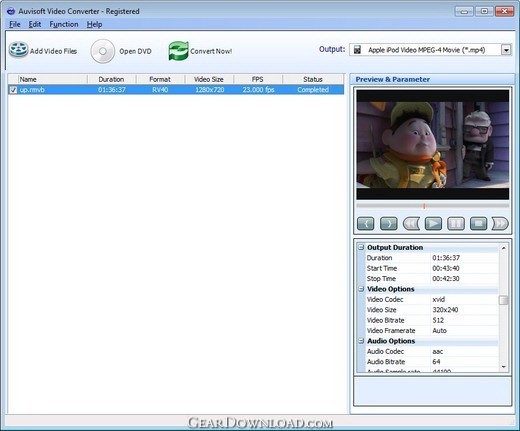Set end mark with right bracket button

pyautogui.click(x=388, y=224)
